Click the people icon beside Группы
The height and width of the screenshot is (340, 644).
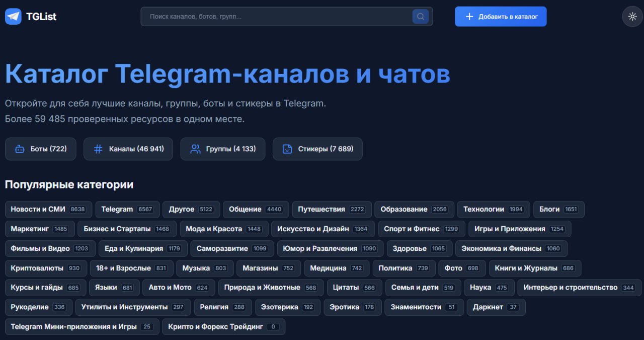[195, 149]
